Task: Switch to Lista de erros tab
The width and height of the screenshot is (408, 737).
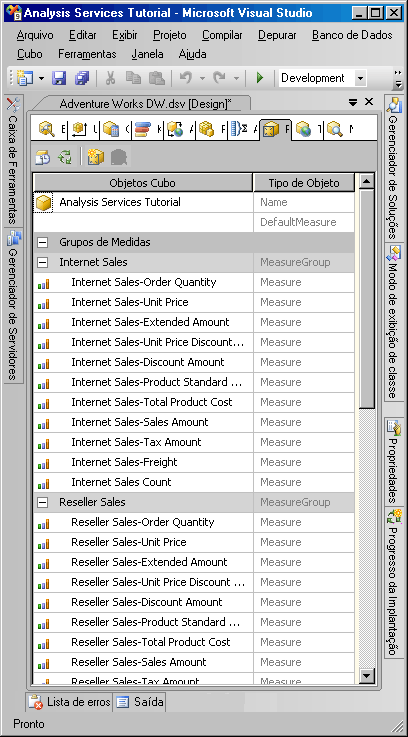Action: click(x=69, y=703)
